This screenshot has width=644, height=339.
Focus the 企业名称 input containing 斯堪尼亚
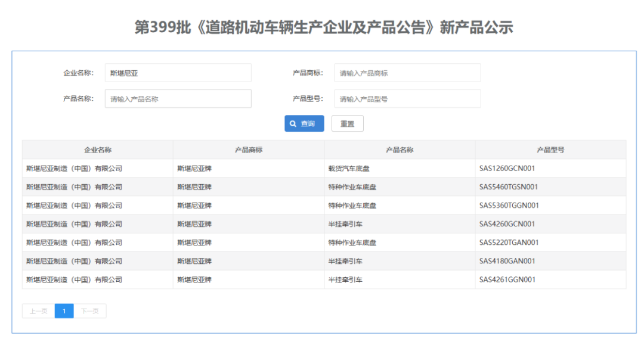178,73
